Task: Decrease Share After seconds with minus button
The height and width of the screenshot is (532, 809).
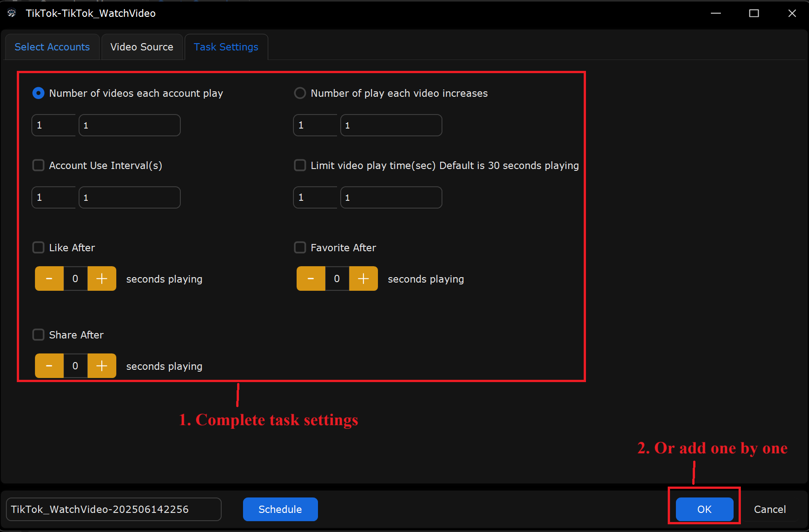Action: point(49,366)
